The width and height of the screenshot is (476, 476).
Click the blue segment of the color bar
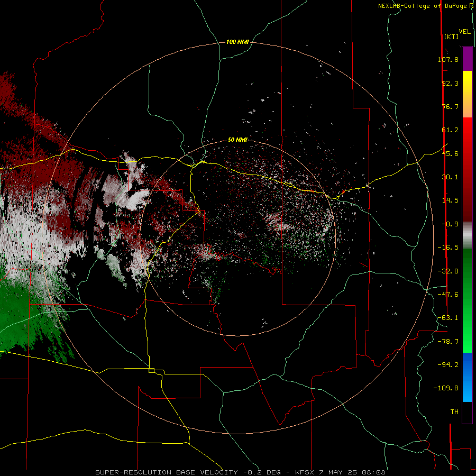point(467,377)
